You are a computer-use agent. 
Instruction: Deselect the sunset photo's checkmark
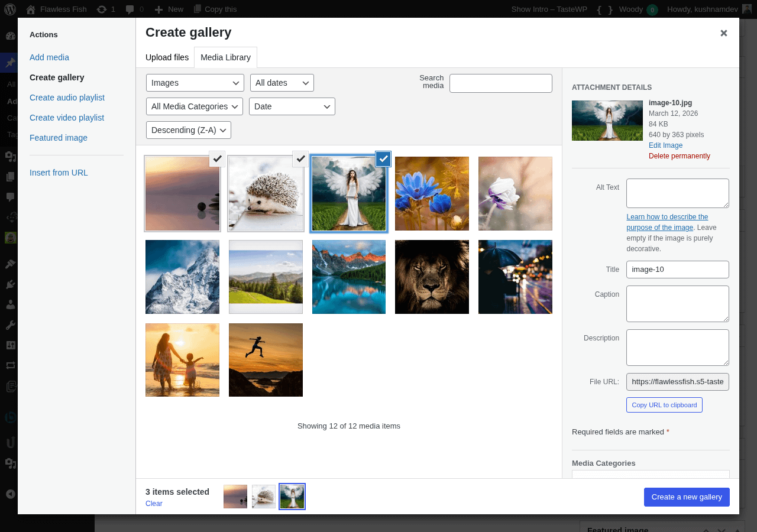[216, 158]
